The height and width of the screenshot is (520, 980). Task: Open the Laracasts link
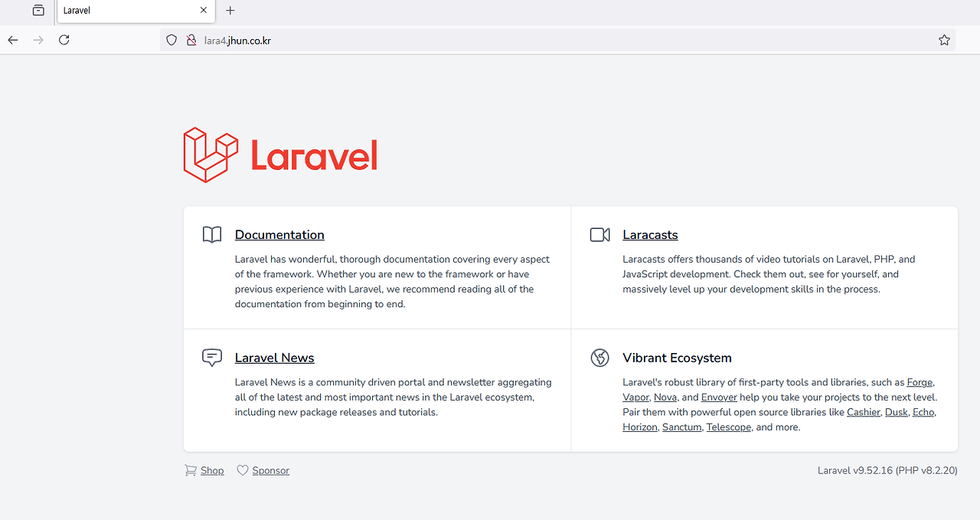click(650, 234)
